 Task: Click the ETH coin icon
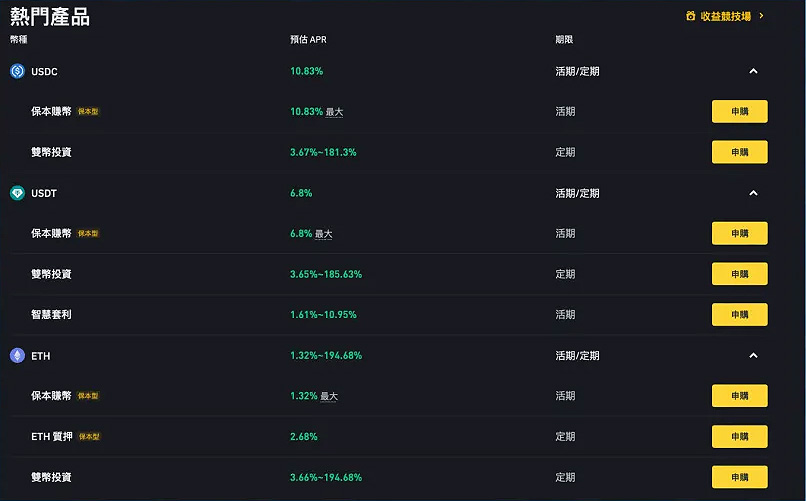click(17, 355)
